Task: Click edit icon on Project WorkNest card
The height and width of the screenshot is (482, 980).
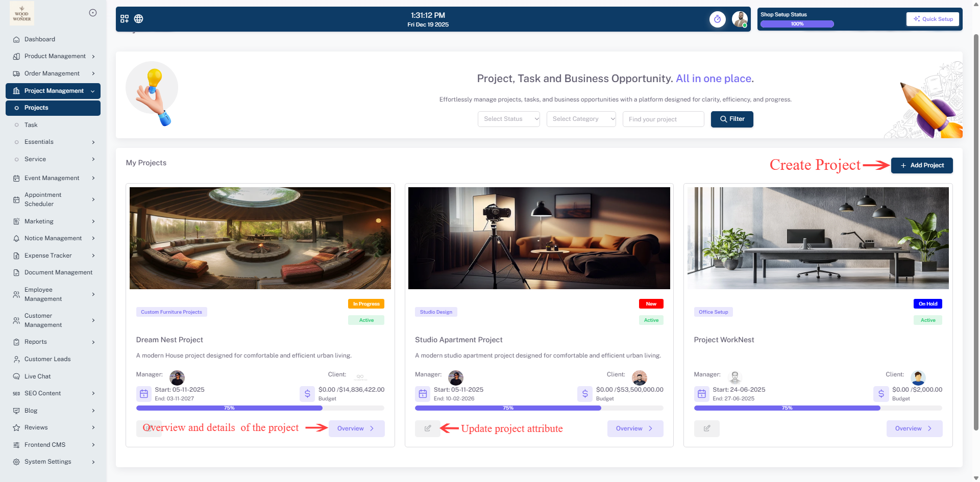Action: click(x=706, y=428)
